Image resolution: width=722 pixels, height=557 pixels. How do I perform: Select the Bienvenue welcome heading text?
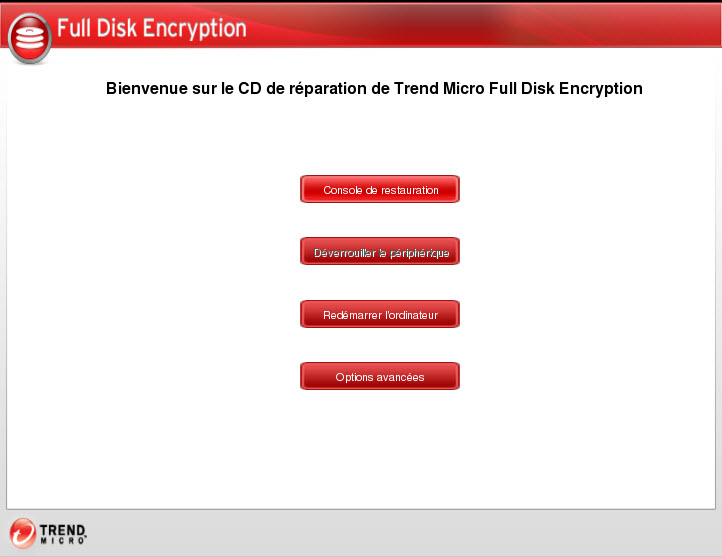tap(374, 88)
